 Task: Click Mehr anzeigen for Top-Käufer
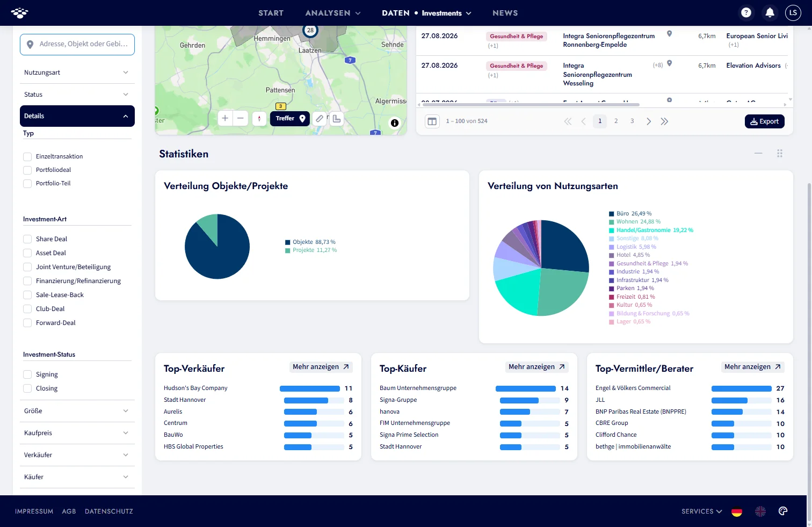(536, 367)
